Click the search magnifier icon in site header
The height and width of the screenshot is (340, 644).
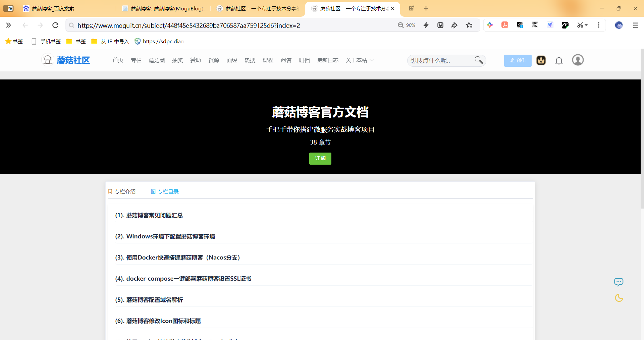click(479, 60)
